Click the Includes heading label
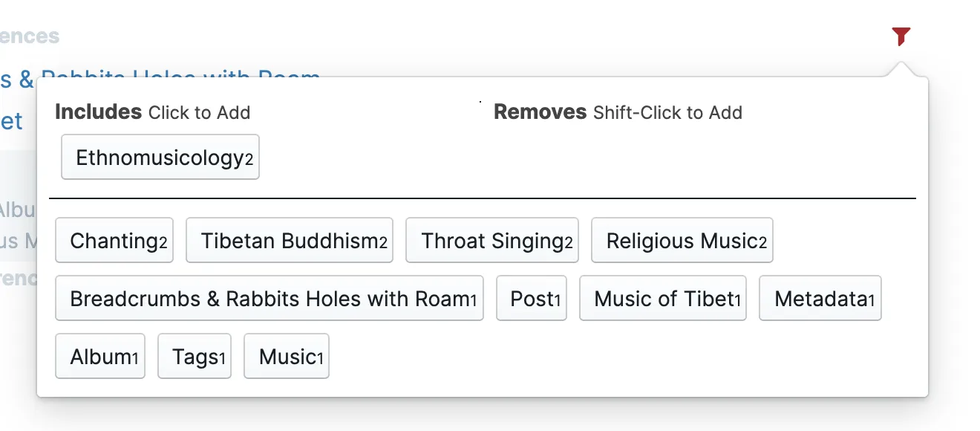This screenshot has width=980, height=431. [x=98, y=112]
